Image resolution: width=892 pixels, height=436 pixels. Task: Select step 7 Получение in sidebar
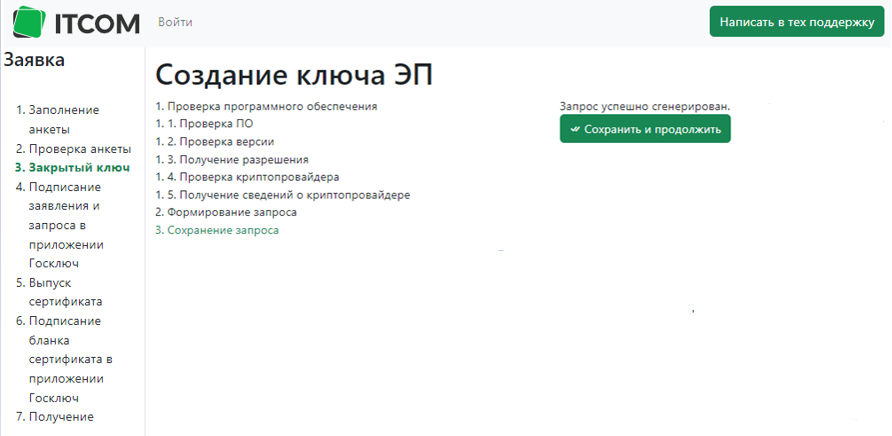click(x=61, y=417)
